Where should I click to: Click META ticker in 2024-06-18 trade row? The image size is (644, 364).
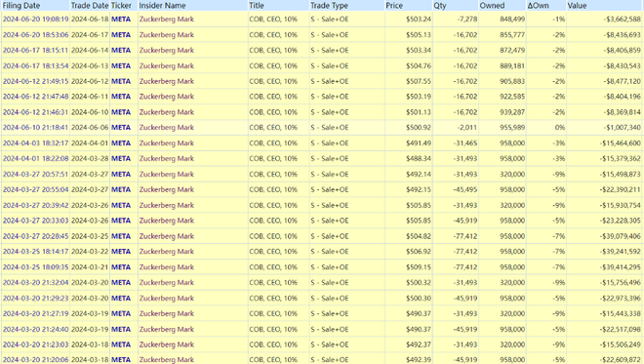point(121,20)
